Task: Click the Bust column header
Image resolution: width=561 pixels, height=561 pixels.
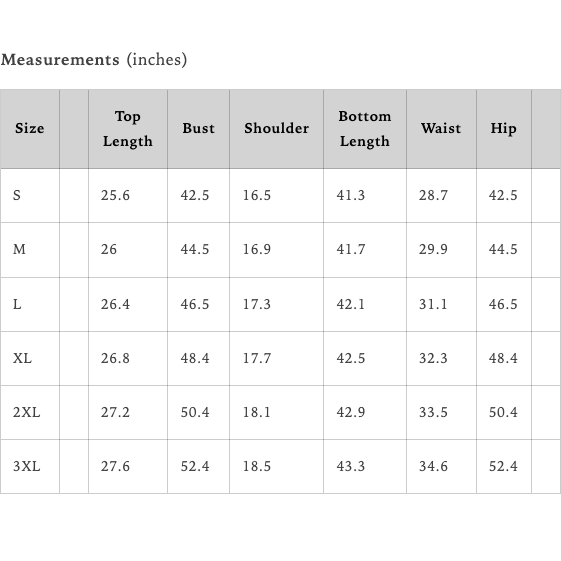Action: pyautogui.click(x=198, y=129)
